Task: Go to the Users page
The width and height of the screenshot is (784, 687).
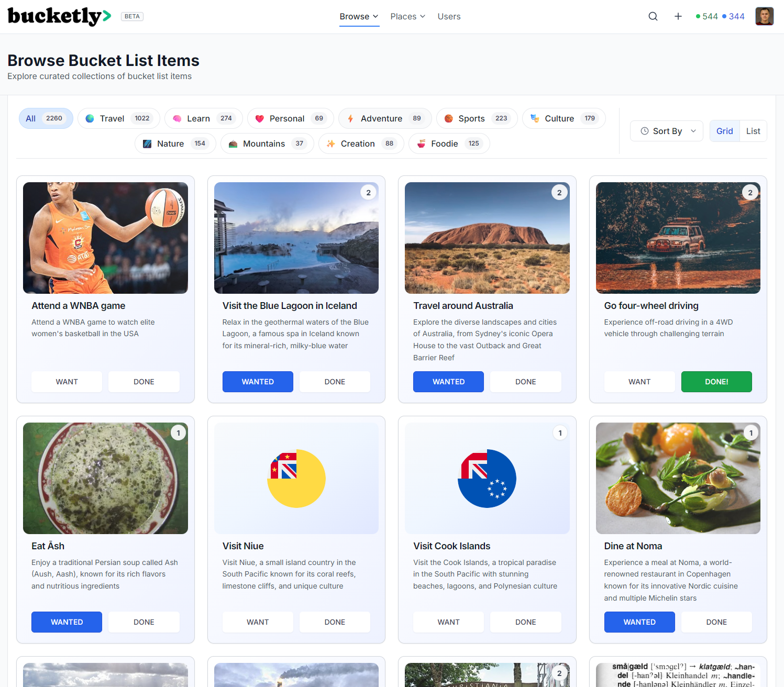Action: 449,16
